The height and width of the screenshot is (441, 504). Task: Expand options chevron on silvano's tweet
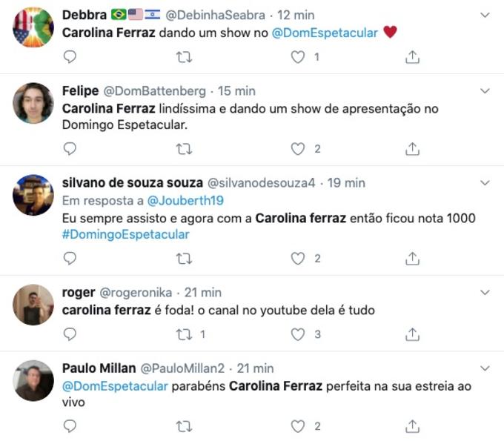[485, 182]
